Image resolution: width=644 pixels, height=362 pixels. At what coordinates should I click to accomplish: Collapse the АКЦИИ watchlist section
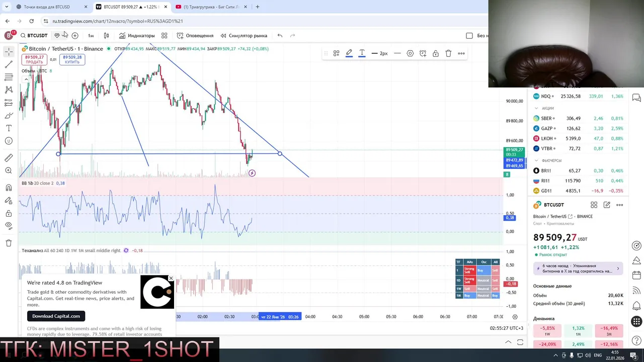click(536, 108)
